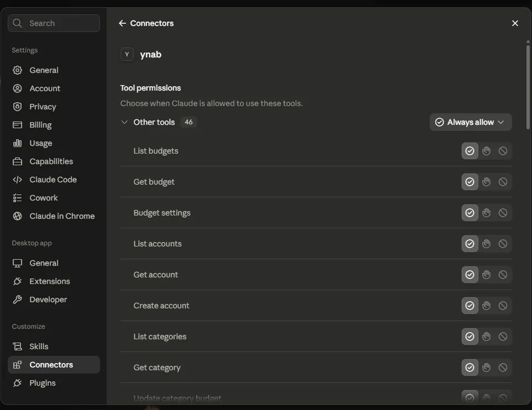The height and width of the screenshot is (410, 532).
Task: Open the Plugins page
Action: (54, 383)
